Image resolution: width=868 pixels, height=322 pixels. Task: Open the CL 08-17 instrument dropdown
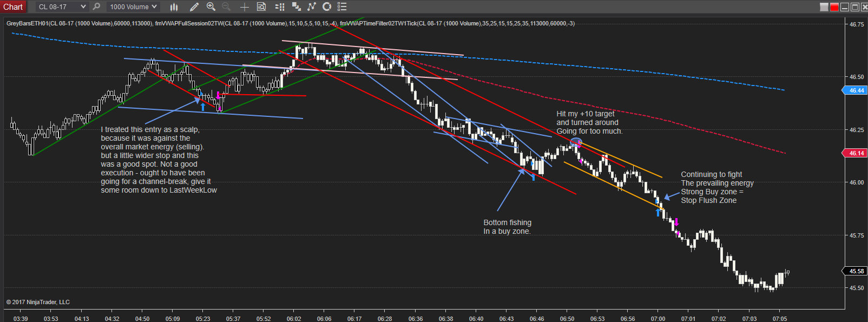[62, 6]
